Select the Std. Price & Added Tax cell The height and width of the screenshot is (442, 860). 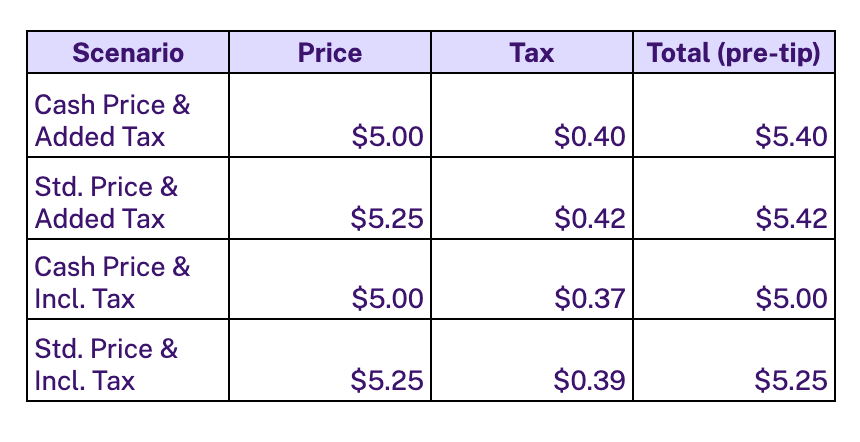click(128, 198)
